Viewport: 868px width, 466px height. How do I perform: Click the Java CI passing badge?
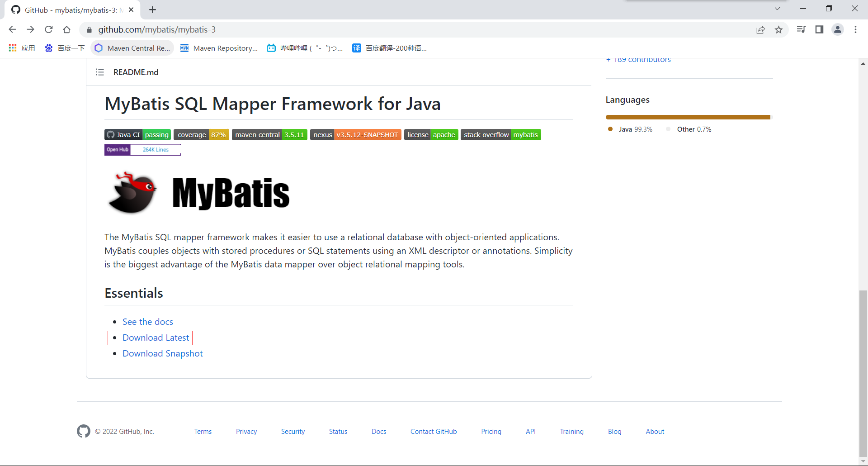tap(137, 135)
